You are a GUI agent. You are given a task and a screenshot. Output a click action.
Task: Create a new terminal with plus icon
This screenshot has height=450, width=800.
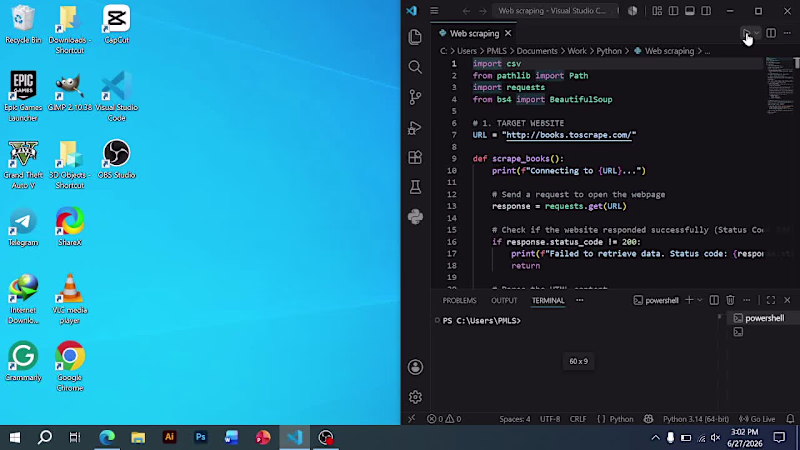tap(689, 300)
